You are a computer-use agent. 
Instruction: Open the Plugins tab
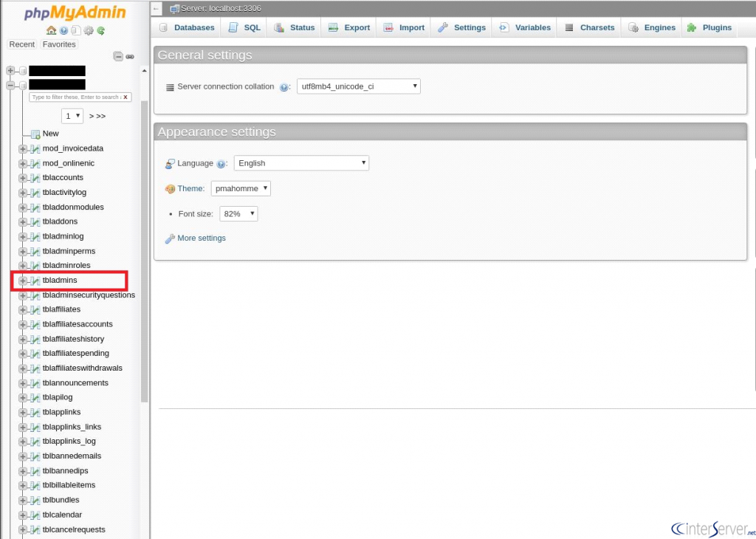click(709, 27)
